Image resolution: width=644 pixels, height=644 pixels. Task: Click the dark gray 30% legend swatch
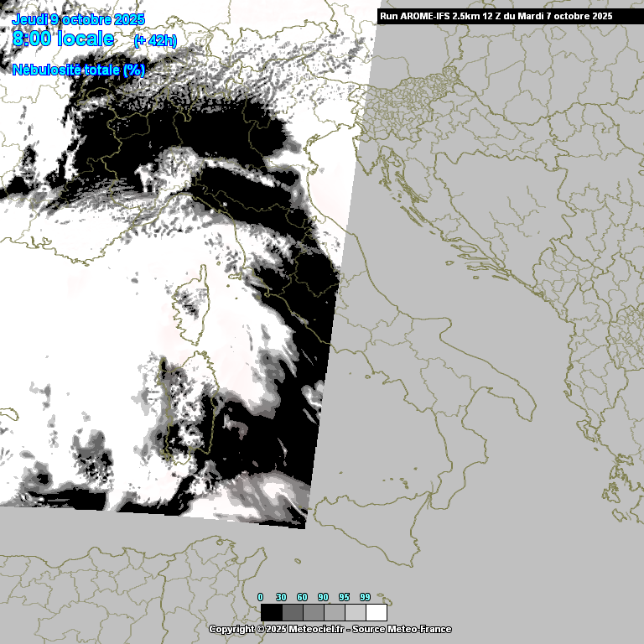(x=292, y=612)
